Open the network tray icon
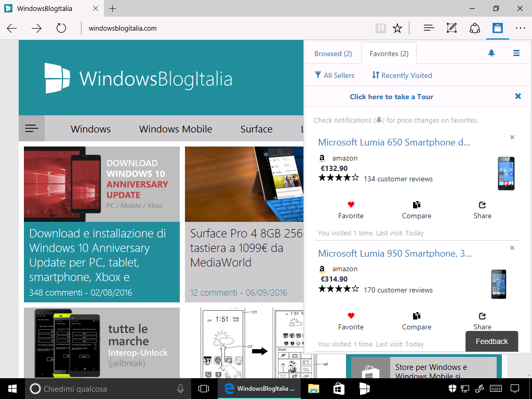Image resolution: width=532 pixels, height=399 pixels. click(465, 389)
